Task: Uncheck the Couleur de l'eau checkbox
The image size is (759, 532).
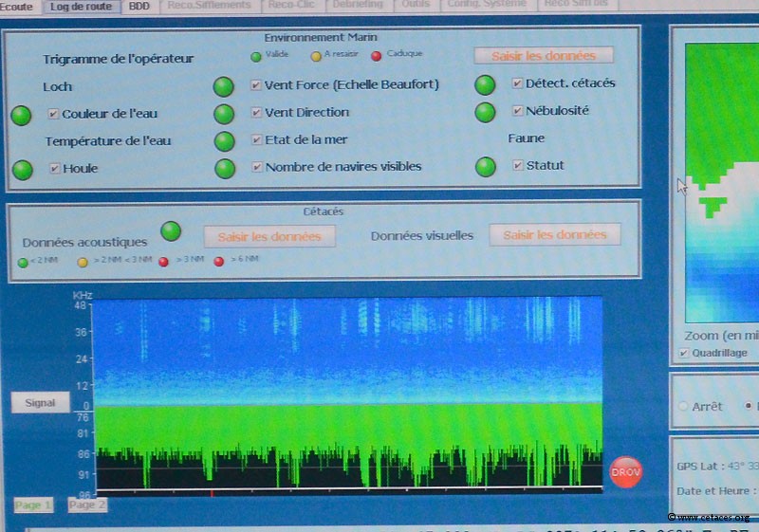Action: [x=54, y=114]
